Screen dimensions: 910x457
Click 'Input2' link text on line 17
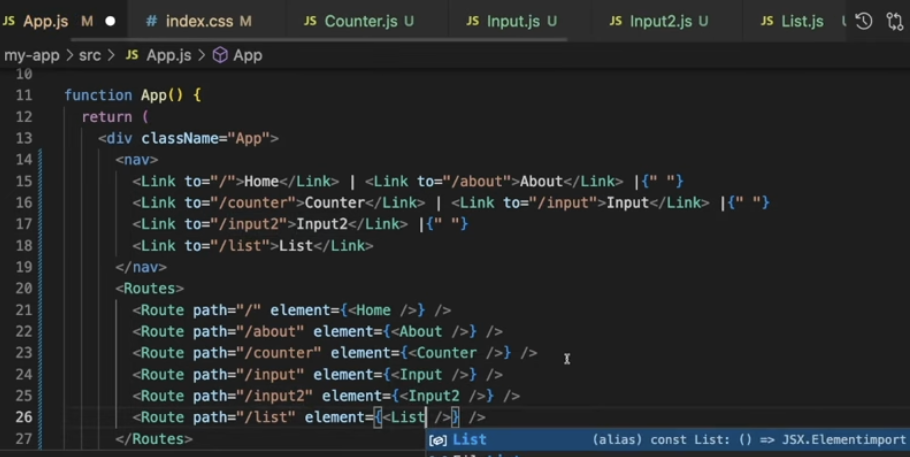(322, 224)
